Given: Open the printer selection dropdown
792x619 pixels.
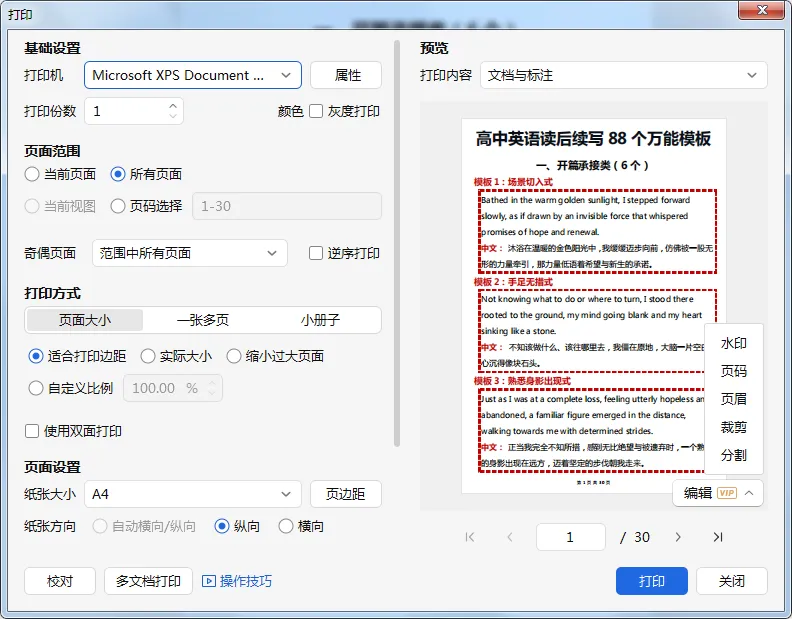Looking at the screenshot, I should click(193, 75).
